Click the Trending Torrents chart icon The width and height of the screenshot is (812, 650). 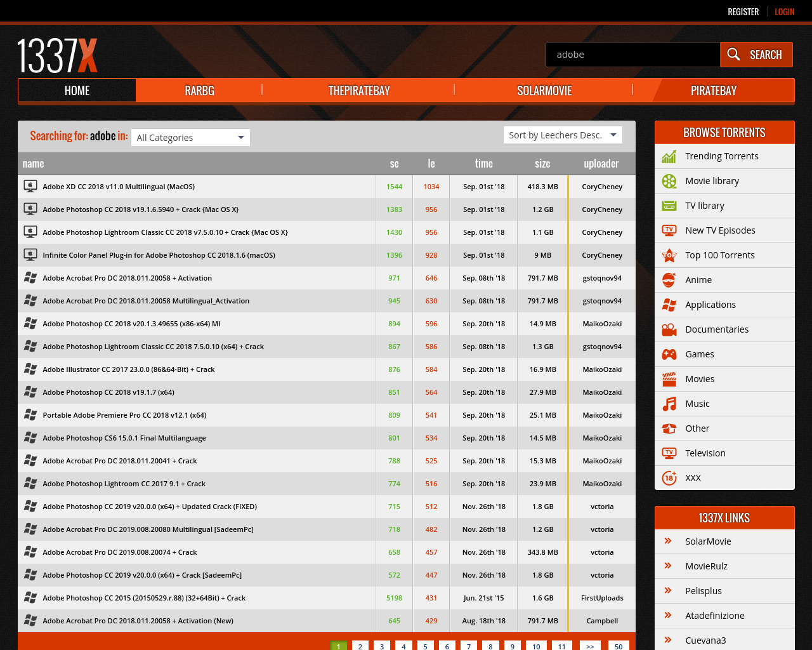coord(669,156)
